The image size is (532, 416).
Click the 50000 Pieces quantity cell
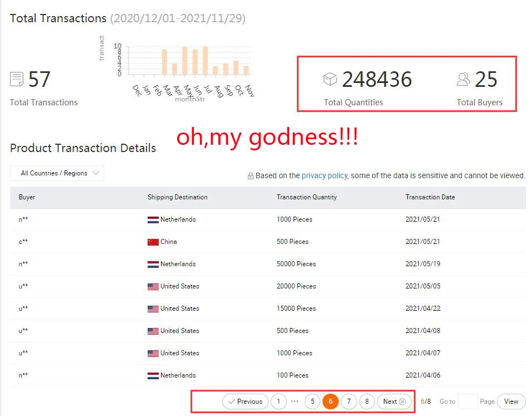click(x=296, y=264)
